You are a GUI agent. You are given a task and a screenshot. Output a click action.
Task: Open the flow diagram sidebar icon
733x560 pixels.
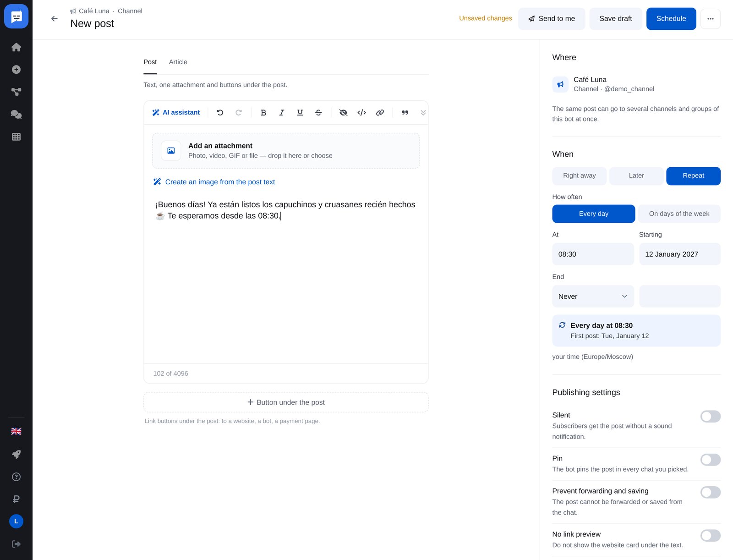coord(16,92)
